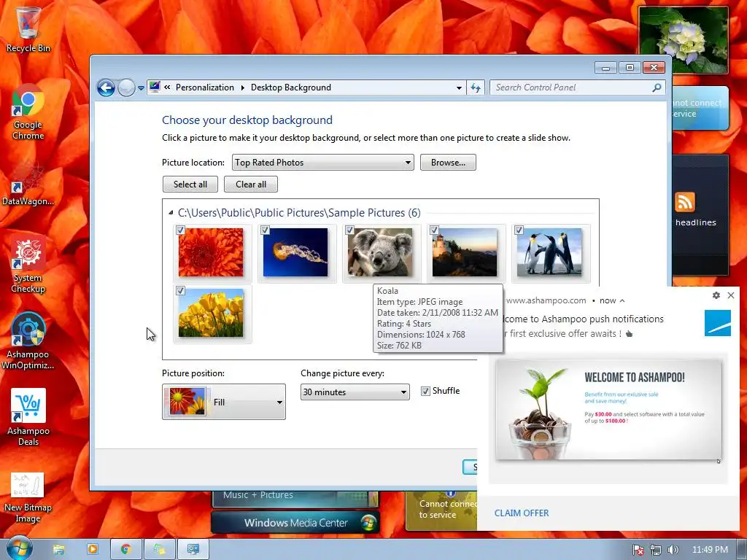
Task: Launch Google Chrome from the desktop
Action: click(x=28, y=112)
